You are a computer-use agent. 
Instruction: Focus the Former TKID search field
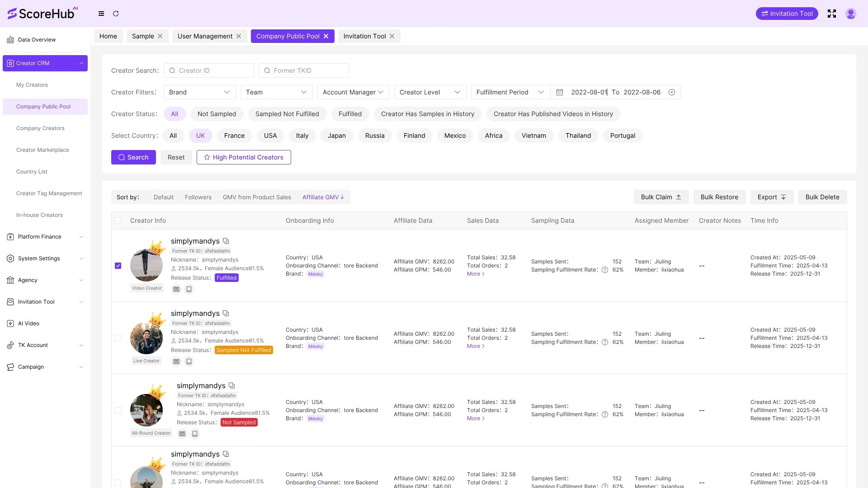(304, 70)
